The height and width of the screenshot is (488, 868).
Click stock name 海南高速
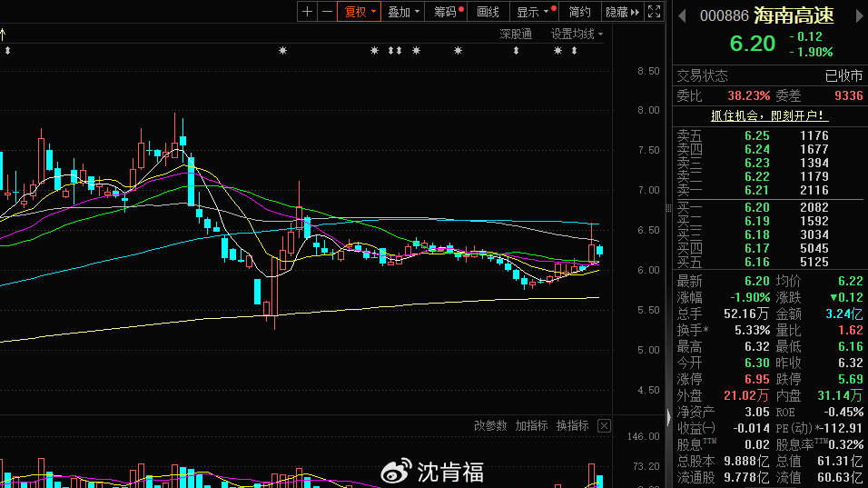pos(794,15)
